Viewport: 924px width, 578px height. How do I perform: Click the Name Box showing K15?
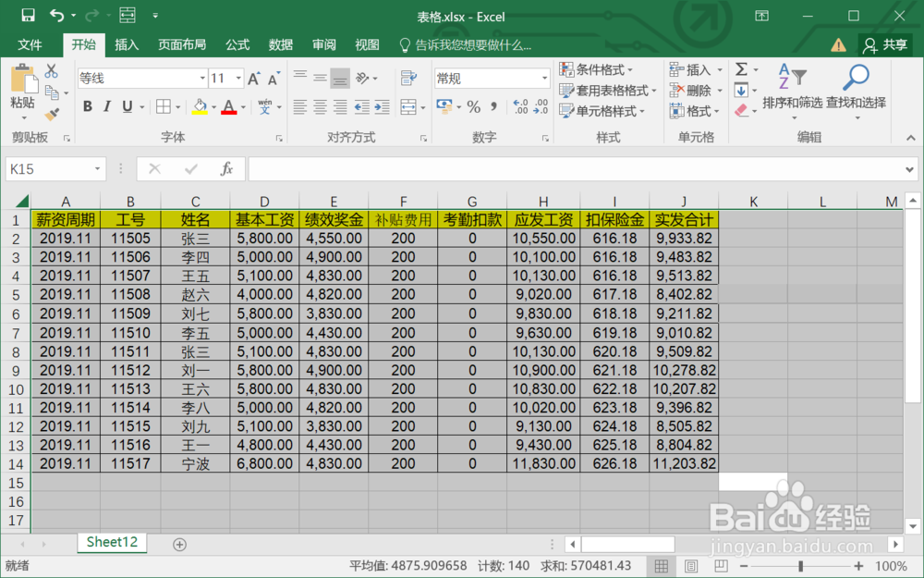coord(55,169)
